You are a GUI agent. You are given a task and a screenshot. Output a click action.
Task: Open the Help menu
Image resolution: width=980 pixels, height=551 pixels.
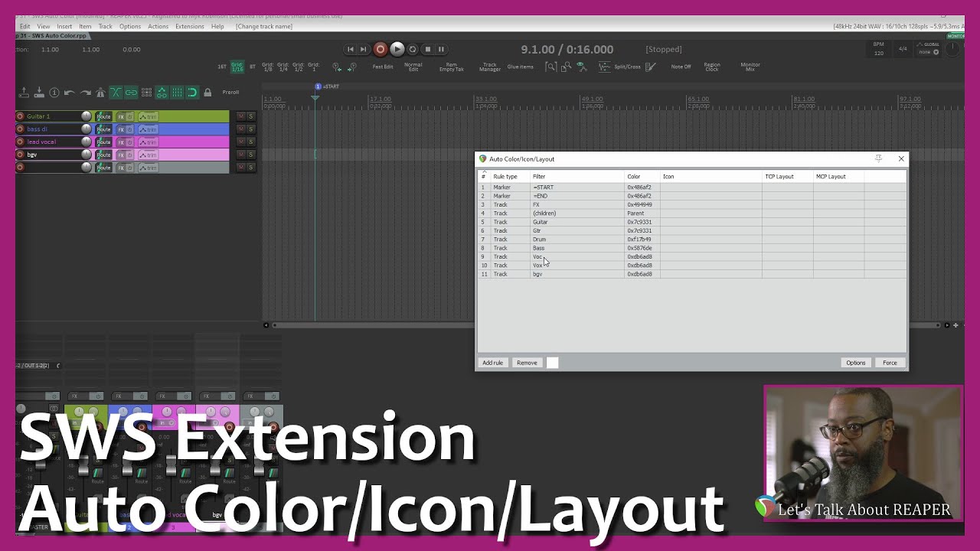pyautogui.click(x=217, y=26)
